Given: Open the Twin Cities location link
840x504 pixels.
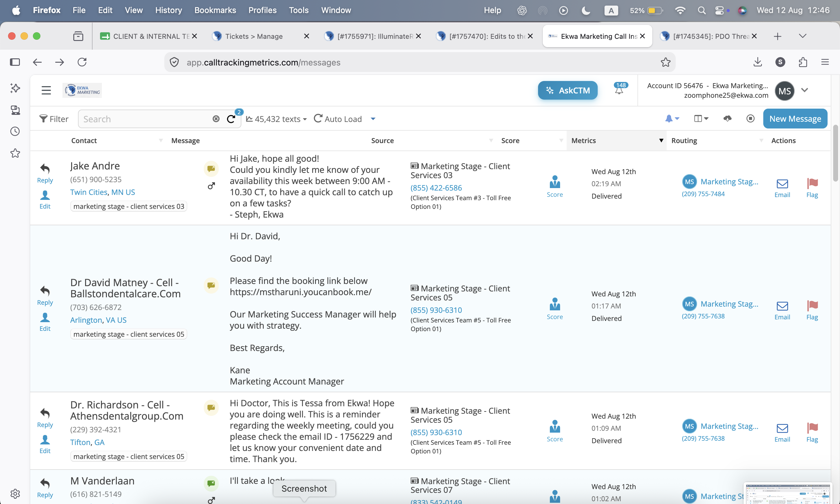Looking at the screenshot, I should (89, 192).
